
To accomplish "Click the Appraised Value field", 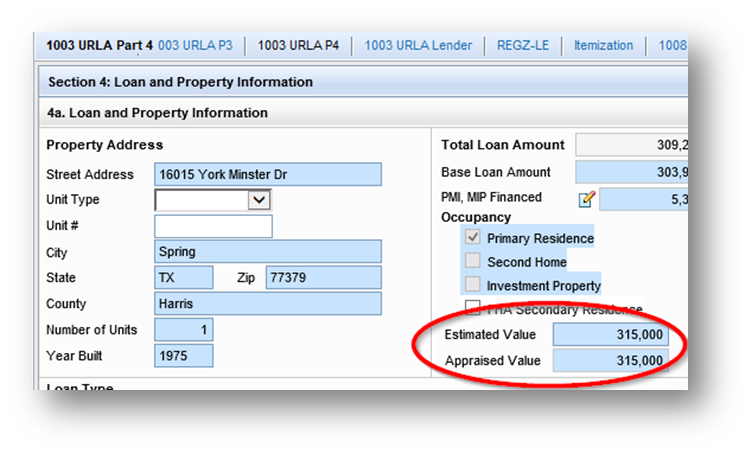I will pyautogui.click(x=610, y=360).
